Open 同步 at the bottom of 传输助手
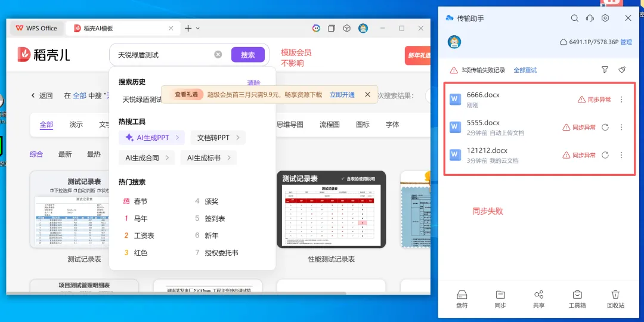Image resolution: width=644 pixels, height=322 pixels. [500, 299]
